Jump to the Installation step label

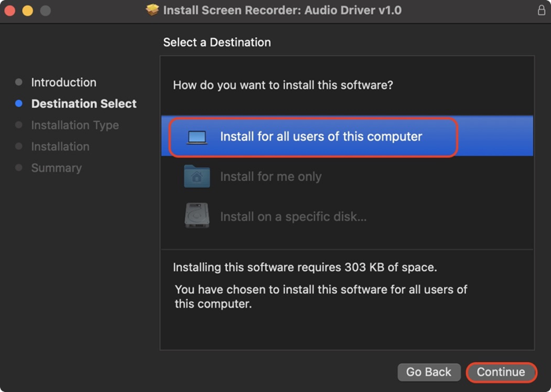[x=60, y=147]
